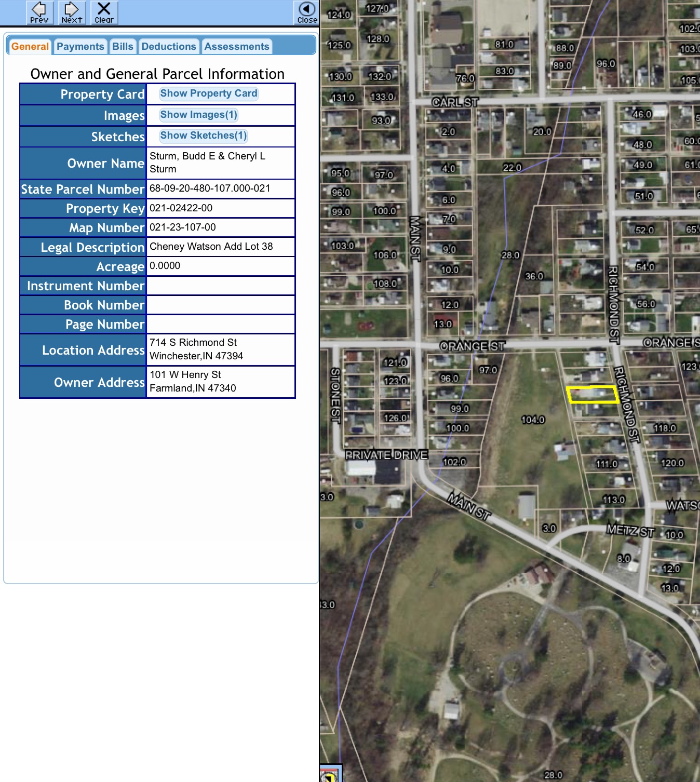This screenshot has height=782, width=700.
Task: Click the CARL ST street label on the map
Action: click(x=455, y=102)
